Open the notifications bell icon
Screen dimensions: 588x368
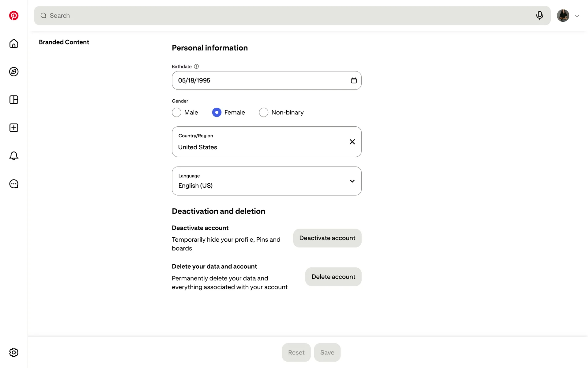(14, 156)
